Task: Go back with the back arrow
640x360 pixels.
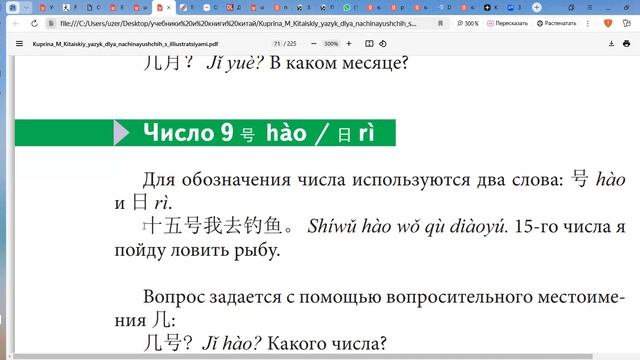Action: point(16,24)
